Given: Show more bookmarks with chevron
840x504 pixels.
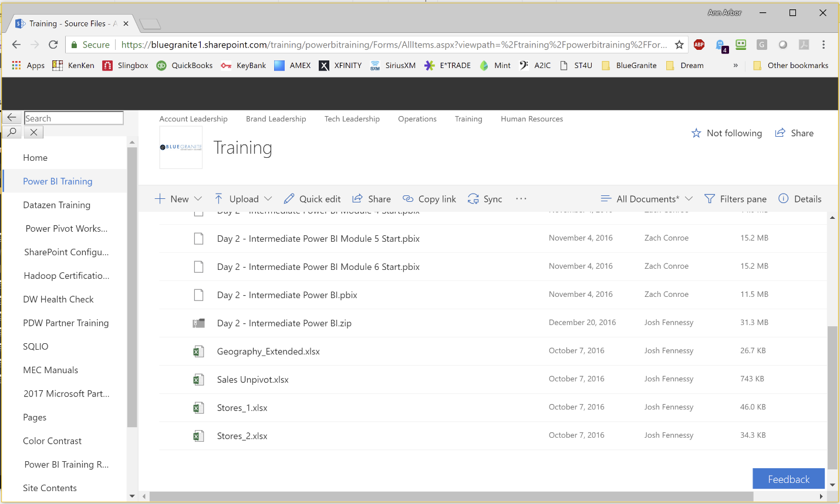Looking at the screenshot, I should click(736, 65).
